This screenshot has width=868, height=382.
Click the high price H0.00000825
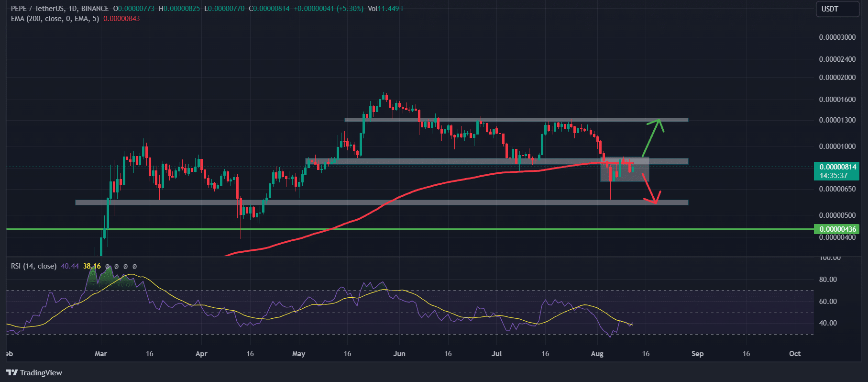coord(179,9)
